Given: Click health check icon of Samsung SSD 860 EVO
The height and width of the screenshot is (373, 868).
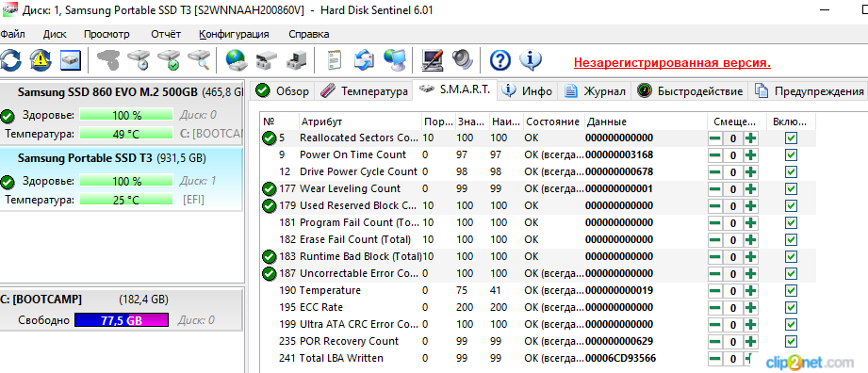Looking at the screenshot, I should (8, 116).
